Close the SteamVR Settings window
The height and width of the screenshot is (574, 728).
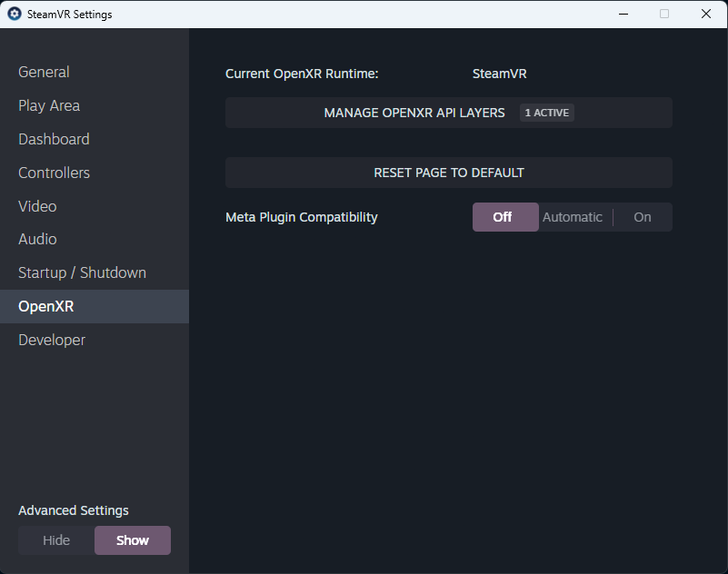click(706, 14)
